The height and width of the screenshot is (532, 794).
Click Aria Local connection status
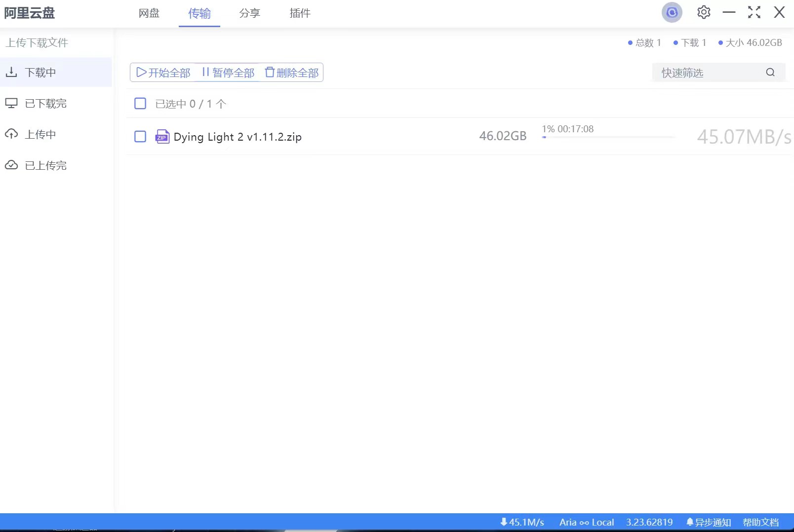point(587,522)
